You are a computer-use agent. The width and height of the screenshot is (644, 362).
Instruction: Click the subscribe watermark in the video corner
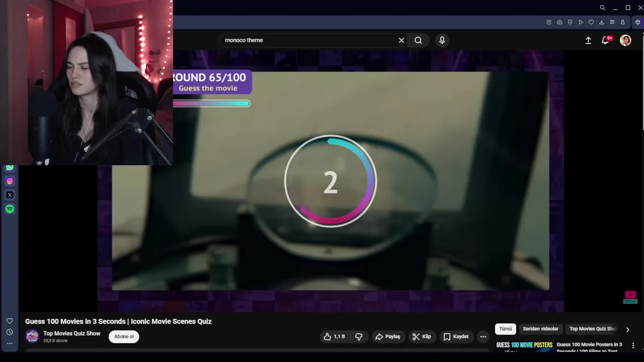point(630,297)
